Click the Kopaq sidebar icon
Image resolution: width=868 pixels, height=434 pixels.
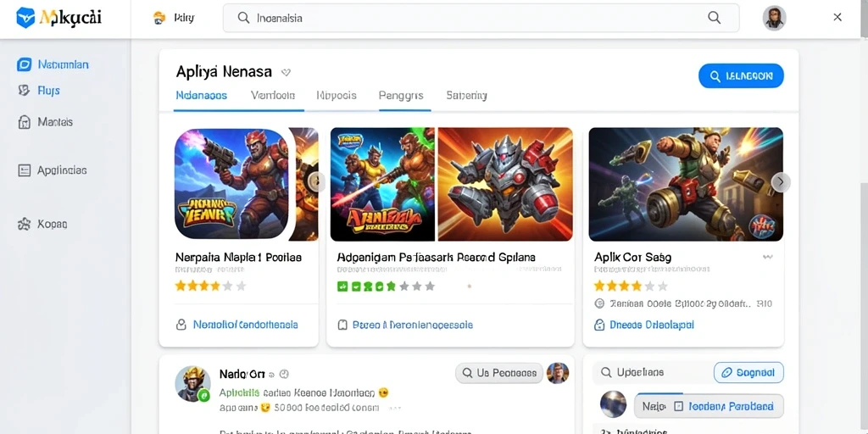tap(24, 224)
